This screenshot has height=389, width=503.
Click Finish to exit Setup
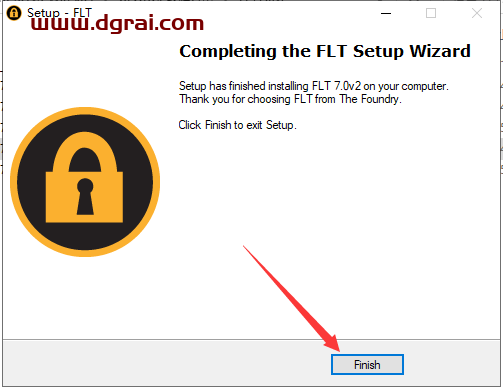pyautogui.click(x=367, y=365)
